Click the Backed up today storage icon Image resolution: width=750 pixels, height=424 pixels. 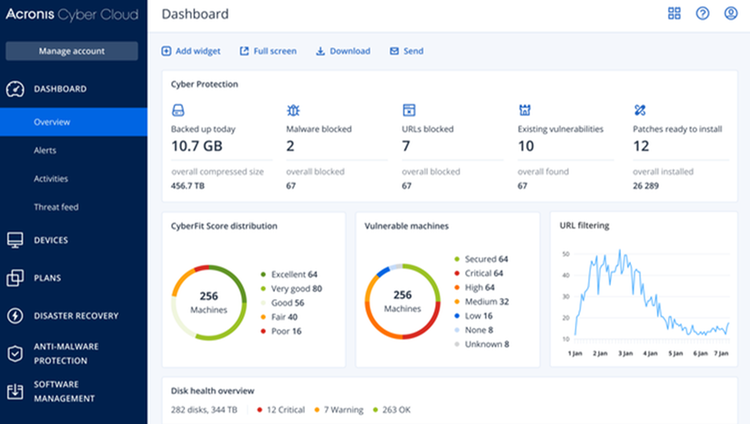pos(180,110)
